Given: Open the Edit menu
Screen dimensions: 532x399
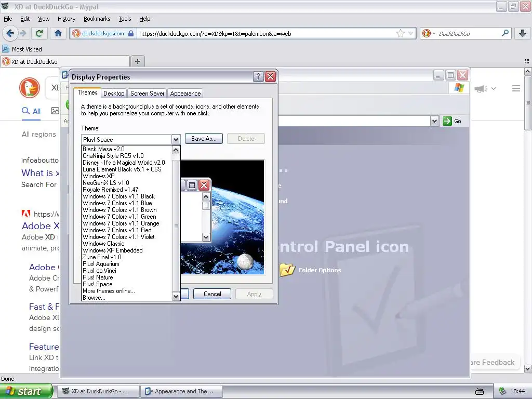Looking at the screenshot, I should [25, 19].
